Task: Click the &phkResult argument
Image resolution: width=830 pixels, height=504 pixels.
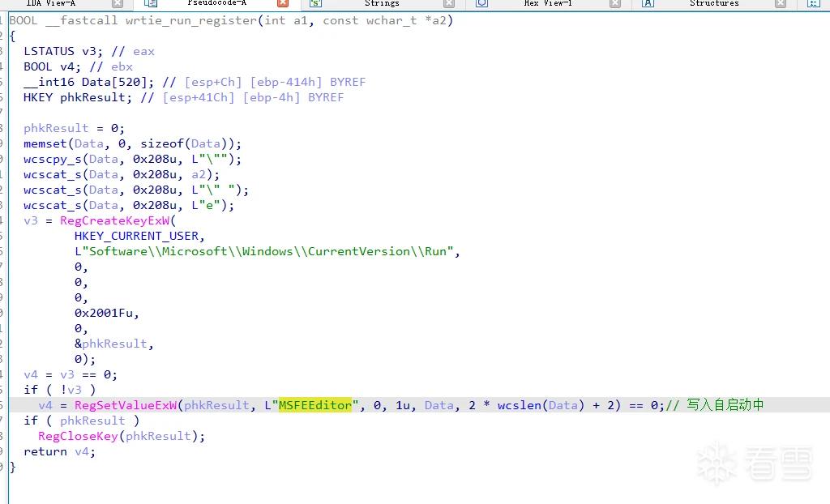Action: [x=110, y=344]
